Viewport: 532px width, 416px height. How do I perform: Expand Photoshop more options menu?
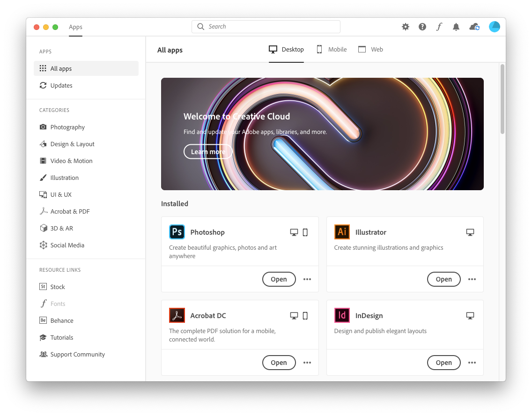tap(307, 279)
